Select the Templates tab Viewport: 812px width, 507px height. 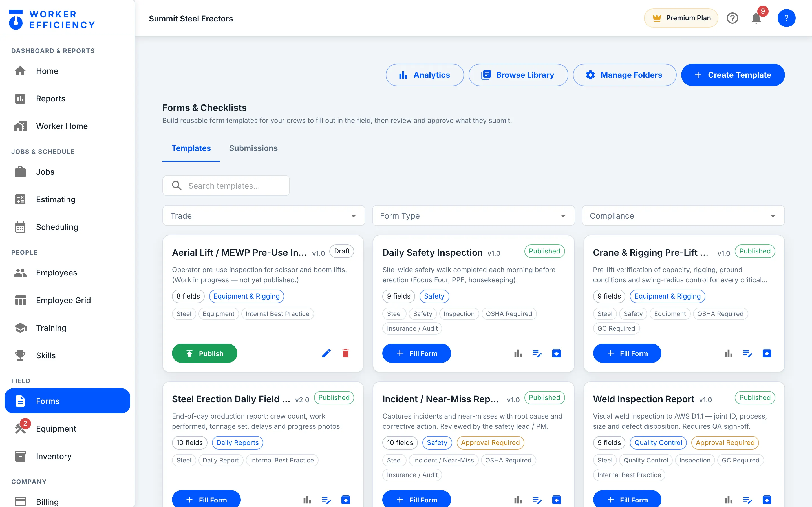click(x=191, y=148)
